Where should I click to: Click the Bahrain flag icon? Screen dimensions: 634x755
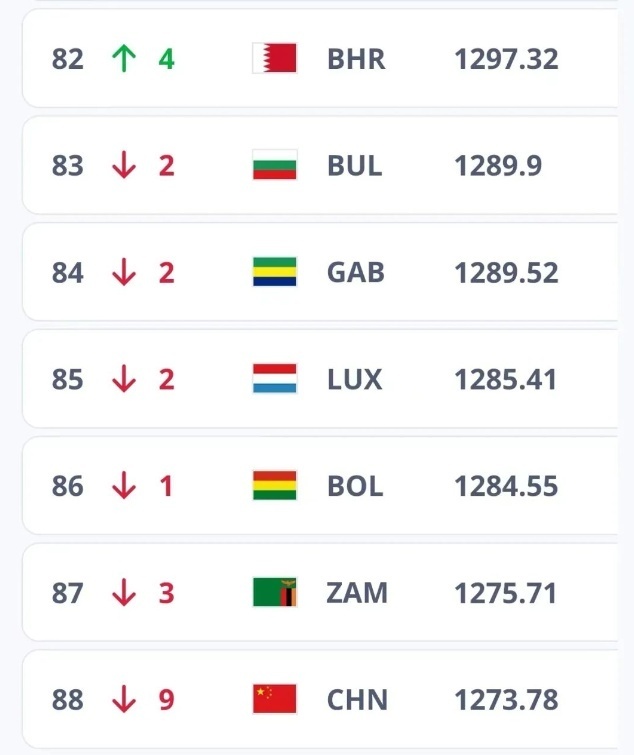point(274,59)
